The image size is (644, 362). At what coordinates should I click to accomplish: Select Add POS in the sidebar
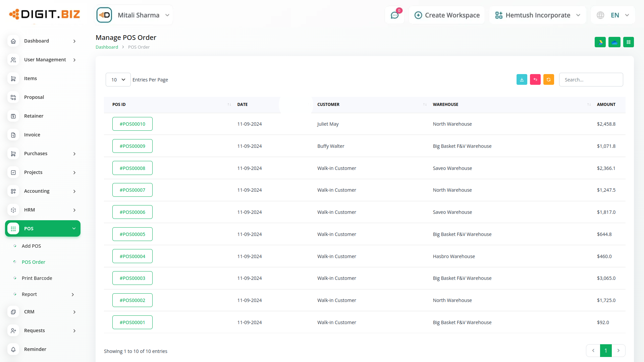pyautogui.click(x=31, y=246)
